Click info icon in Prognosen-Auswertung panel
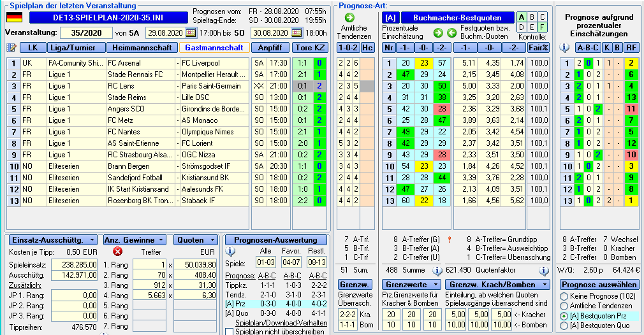 tap(230, 252)
